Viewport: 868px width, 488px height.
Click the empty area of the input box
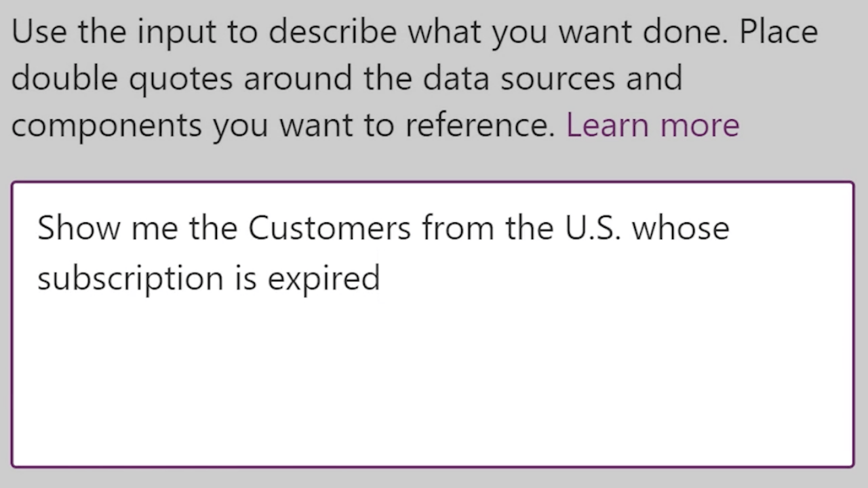tap(433, 380)
